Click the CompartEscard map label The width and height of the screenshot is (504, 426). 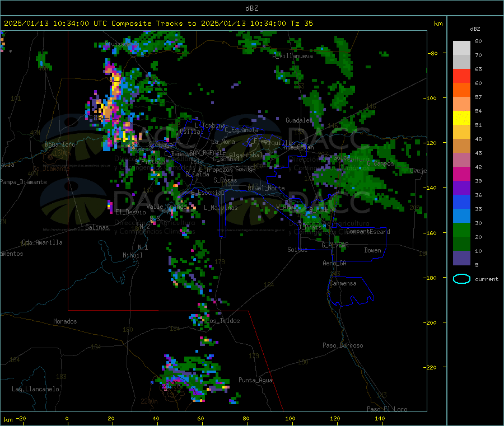[368, 232]
